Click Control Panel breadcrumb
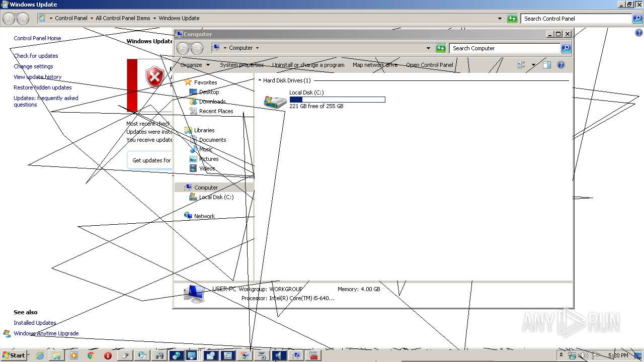Screen dimensions: 644x362 coord(71,18)
